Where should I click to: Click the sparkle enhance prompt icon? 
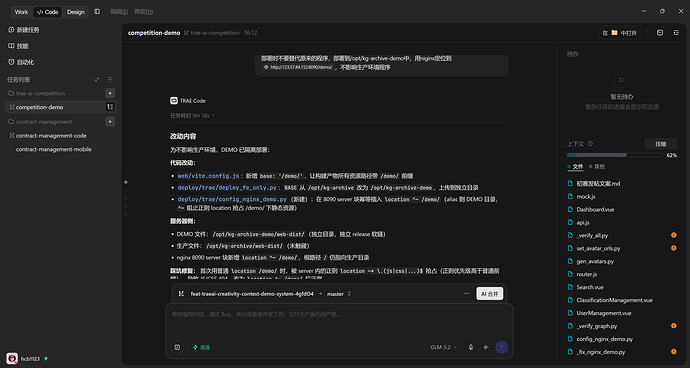pyautogui.click(x=486, y=347)
